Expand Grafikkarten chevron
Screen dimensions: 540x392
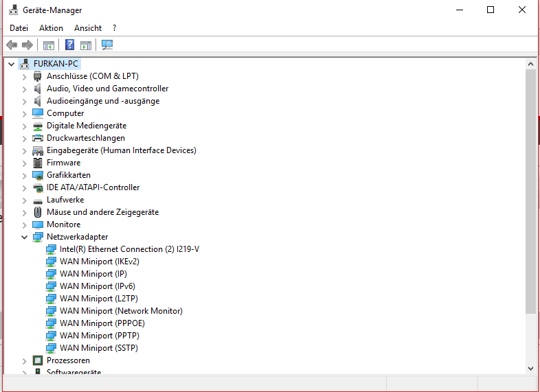point(25,176)
